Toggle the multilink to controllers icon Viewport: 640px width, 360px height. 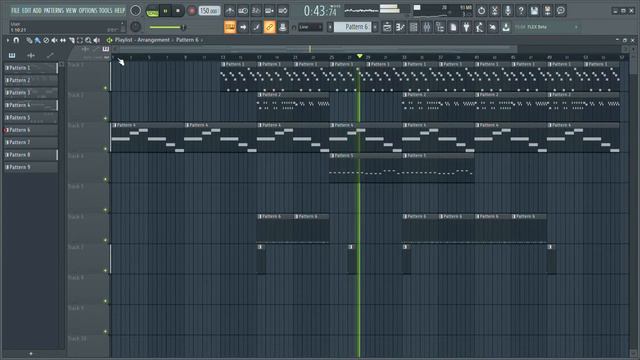click(282, 27)
